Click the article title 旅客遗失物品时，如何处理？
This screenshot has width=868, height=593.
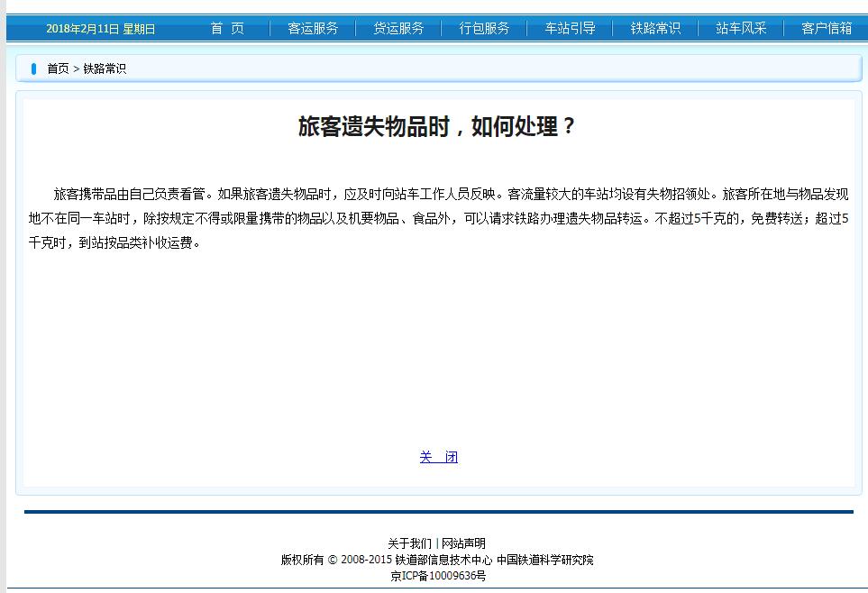437,127
